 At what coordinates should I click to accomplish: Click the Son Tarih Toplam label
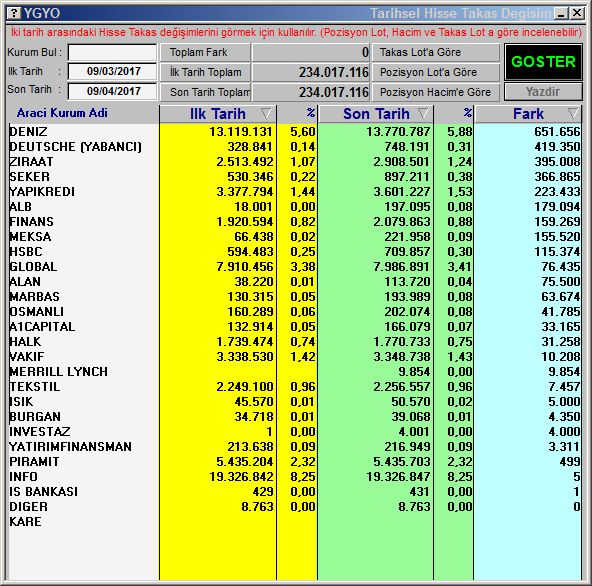coord(205,92)
